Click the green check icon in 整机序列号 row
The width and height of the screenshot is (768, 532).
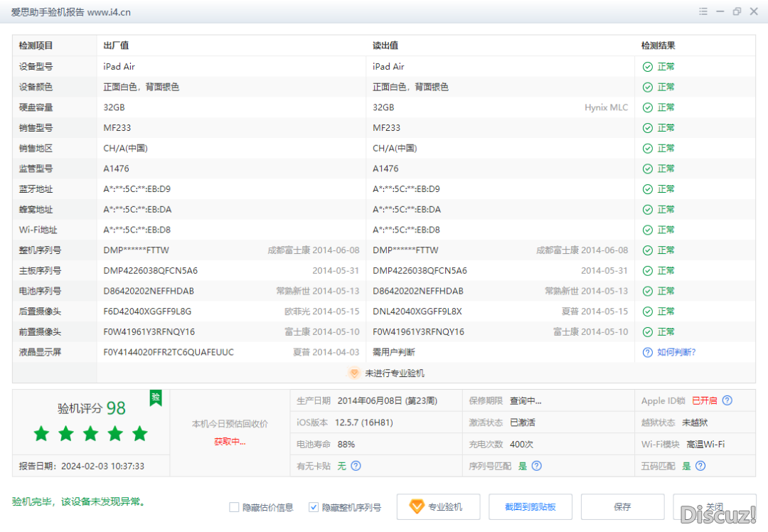pyautogui.click(x=648, y=250)
